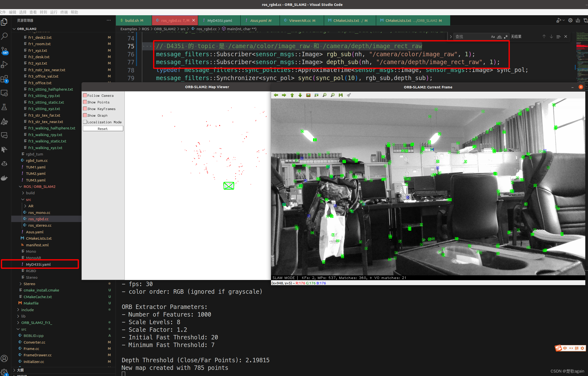Select the extensions icon in the activity bar
Viewport: 588px width, 376px height.
click(x=6, y=79)
